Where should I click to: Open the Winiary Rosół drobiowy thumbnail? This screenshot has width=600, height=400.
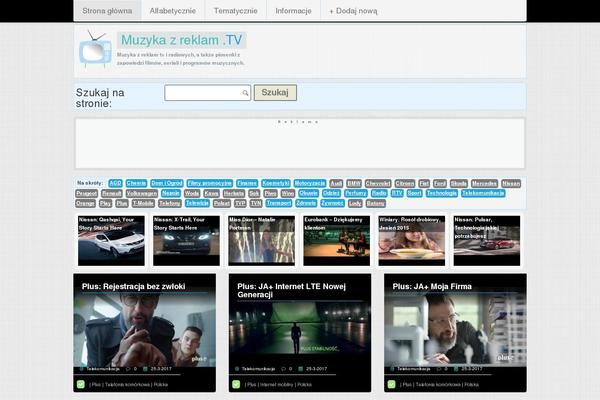coord(412,240)
